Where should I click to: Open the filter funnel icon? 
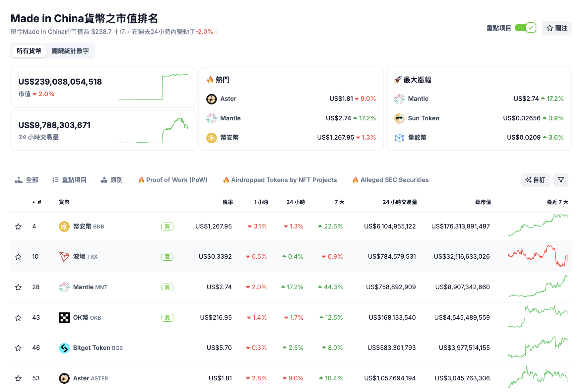[x=561, y=180]
